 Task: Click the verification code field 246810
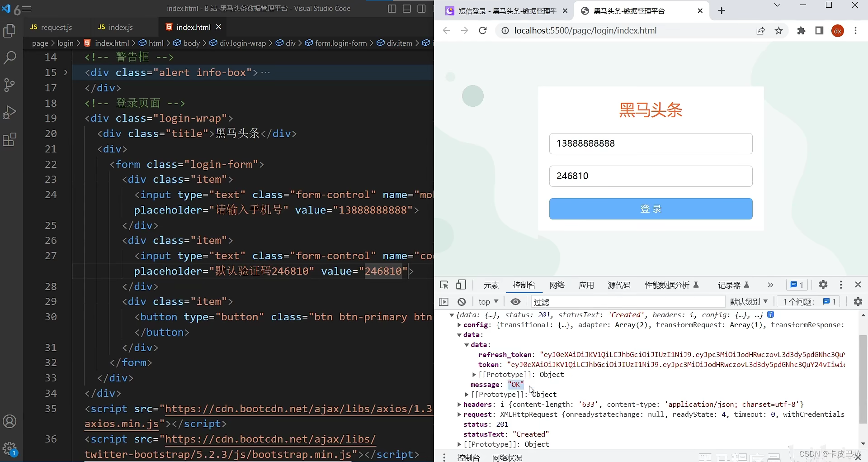coord(651,176)
